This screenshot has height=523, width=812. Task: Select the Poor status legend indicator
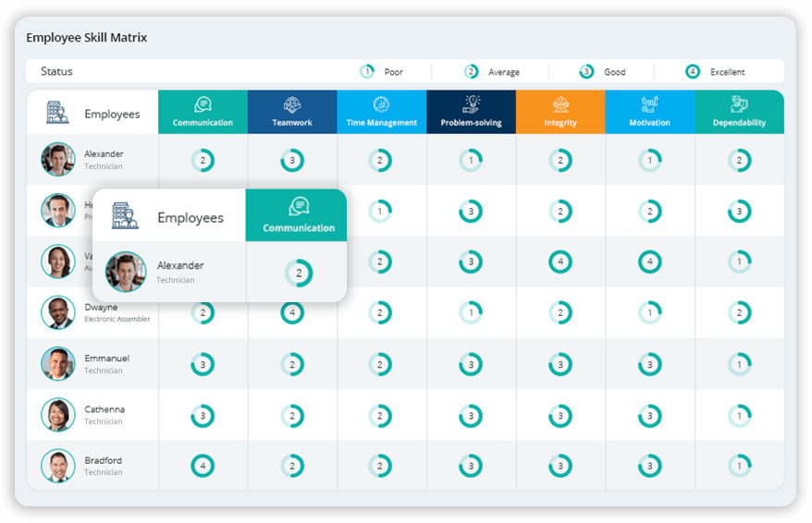[367, 71]
